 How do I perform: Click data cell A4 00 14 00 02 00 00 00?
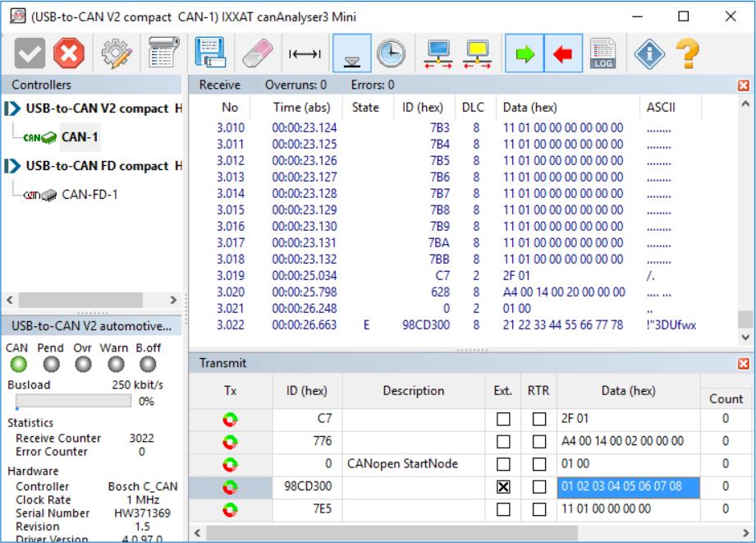coord(628,441)
